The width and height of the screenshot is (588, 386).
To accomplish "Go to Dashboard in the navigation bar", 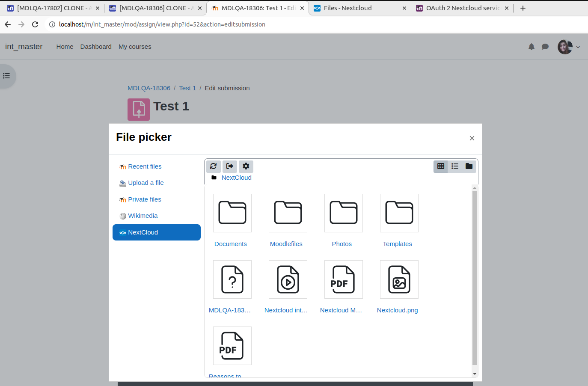I will click(x=96, y=47).
